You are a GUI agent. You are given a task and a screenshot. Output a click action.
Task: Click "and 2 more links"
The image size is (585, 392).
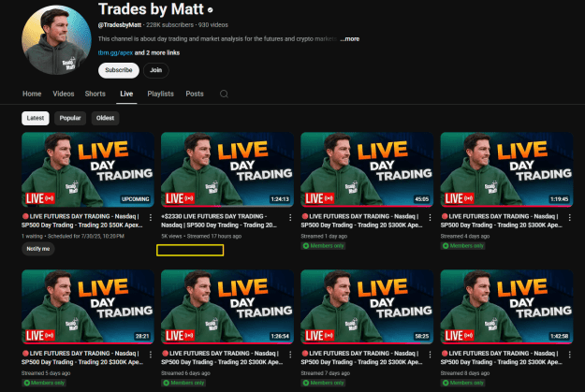point(157,53)
